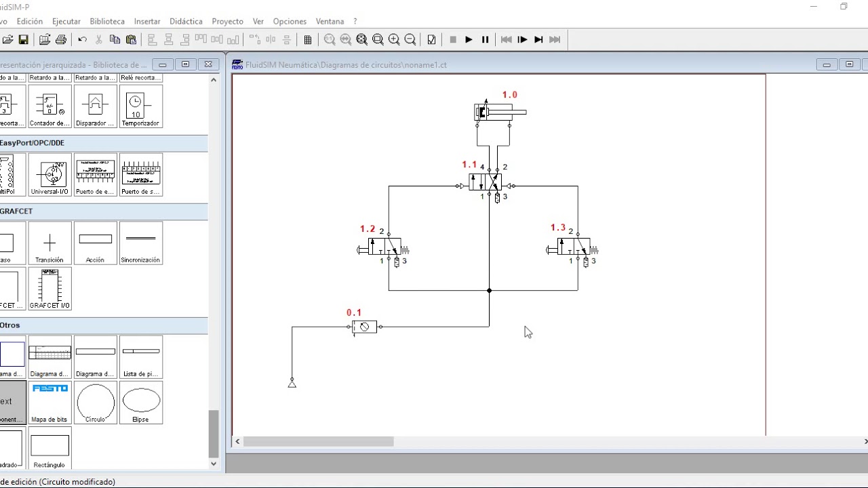Select the Temporizador library component
This screenshot has width=868, height=488.
(140, 106)
